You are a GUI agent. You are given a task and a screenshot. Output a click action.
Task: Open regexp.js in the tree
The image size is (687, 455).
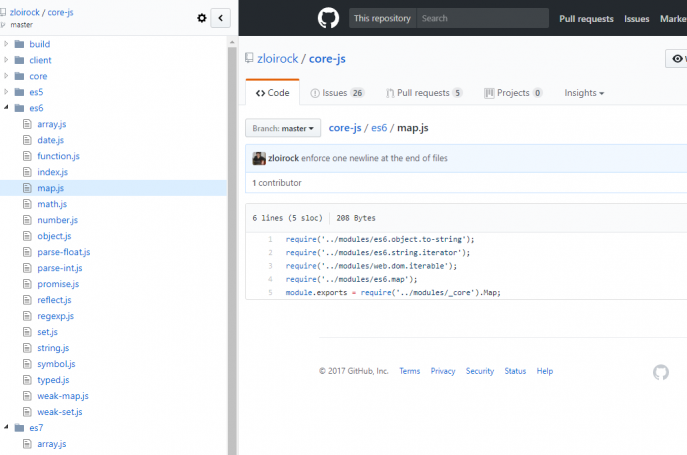pos(56,316)
